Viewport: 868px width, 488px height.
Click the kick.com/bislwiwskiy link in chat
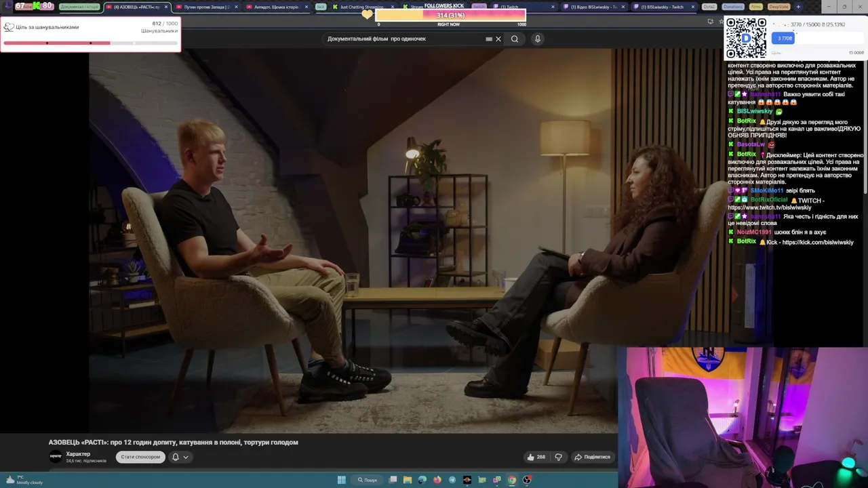pos(817,242)
